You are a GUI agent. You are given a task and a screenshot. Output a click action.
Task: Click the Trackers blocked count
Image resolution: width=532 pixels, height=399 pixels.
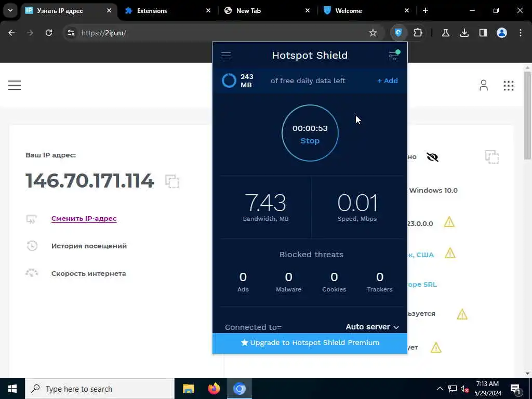[x=380, y=277]
